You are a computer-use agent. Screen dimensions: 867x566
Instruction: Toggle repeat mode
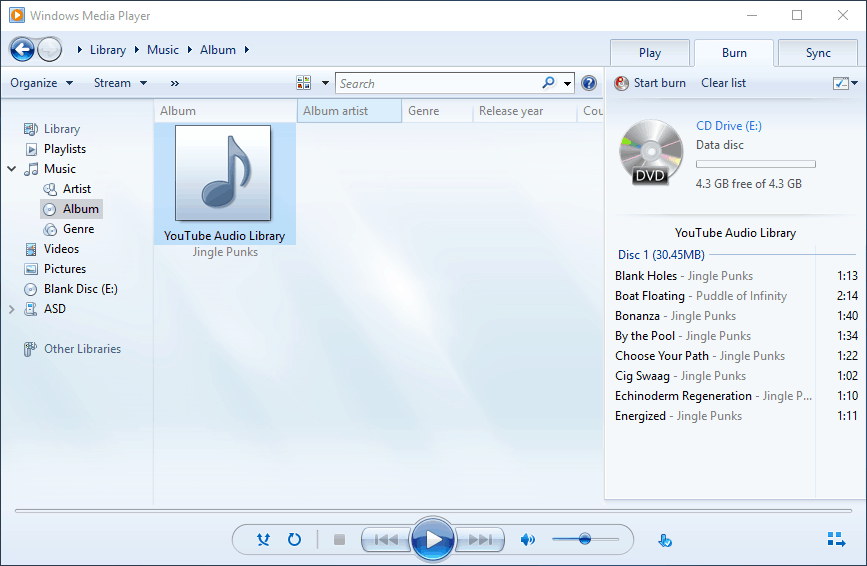[294, 539]
